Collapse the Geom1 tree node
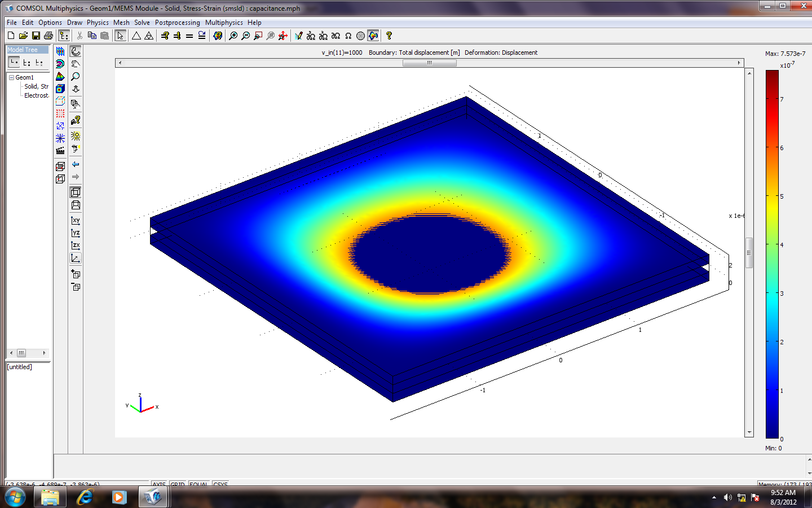Viewport: 812px width, 508px height. point(11,77)
